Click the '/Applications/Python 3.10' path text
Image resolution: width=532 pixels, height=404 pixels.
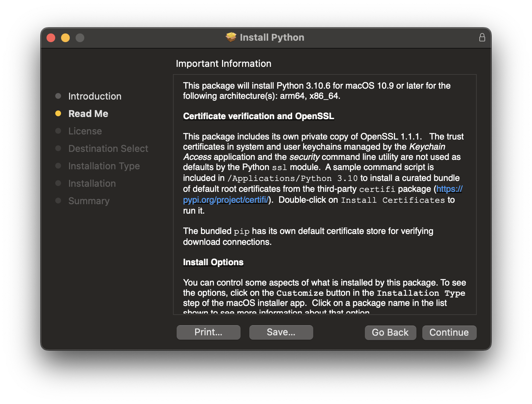point(293,178)
